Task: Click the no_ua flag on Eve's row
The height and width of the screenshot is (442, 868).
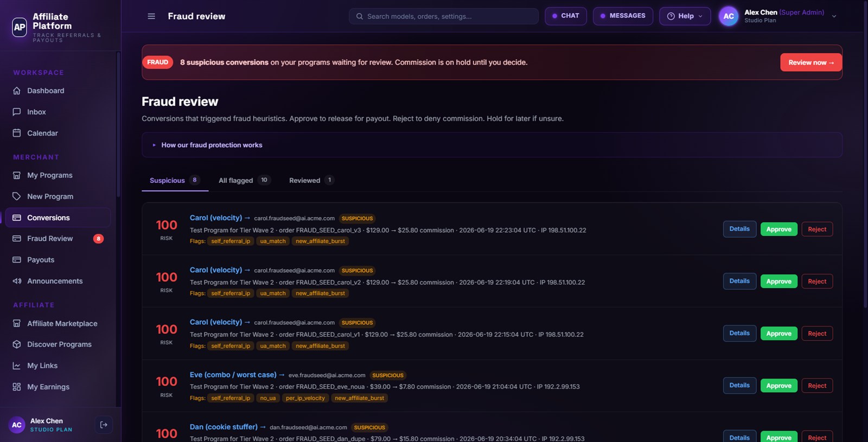Action: (x=268, y=398)
